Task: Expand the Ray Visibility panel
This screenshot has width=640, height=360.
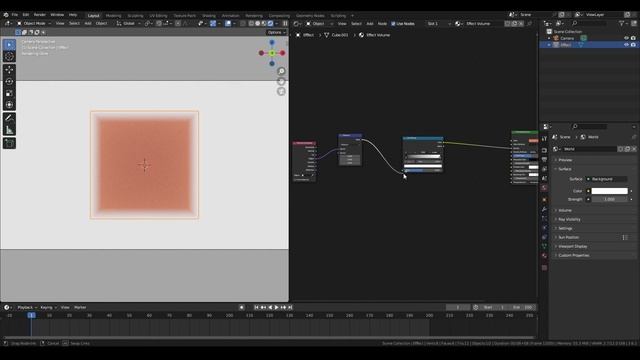Action: tap(569, 219)
